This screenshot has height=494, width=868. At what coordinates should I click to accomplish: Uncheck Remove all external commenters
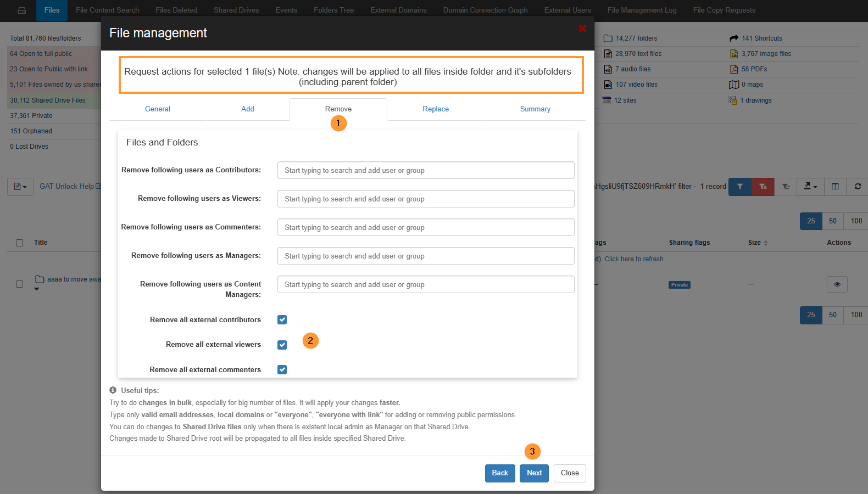[x=282, y=369]
